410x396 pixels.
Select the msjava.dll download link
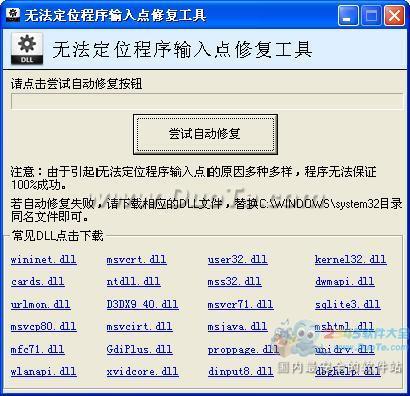(x=238, y=326)
